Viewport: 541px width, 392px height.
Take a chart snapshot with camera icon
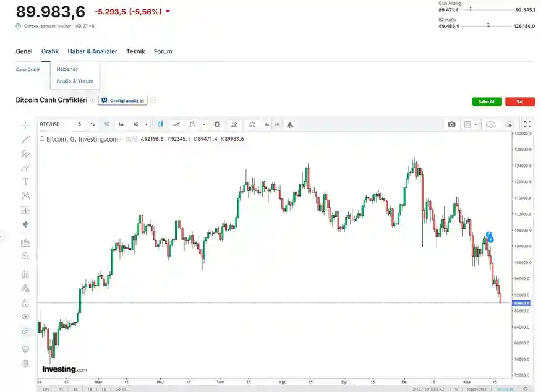coord(452,124)
